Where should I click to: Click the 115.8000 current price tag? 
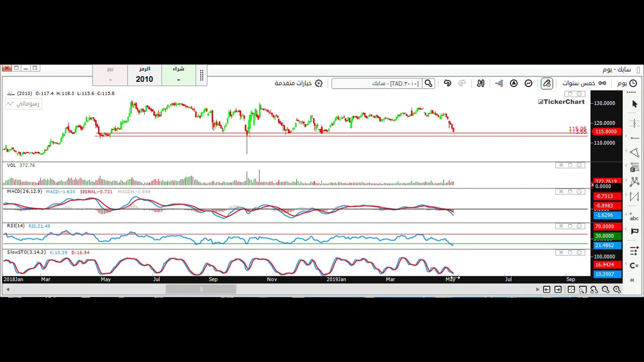click(x=606, y=132)
